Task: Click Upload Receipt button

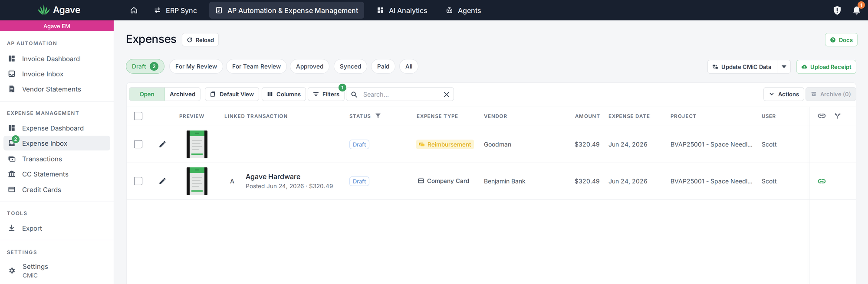Action: click(x=826, y=67)
